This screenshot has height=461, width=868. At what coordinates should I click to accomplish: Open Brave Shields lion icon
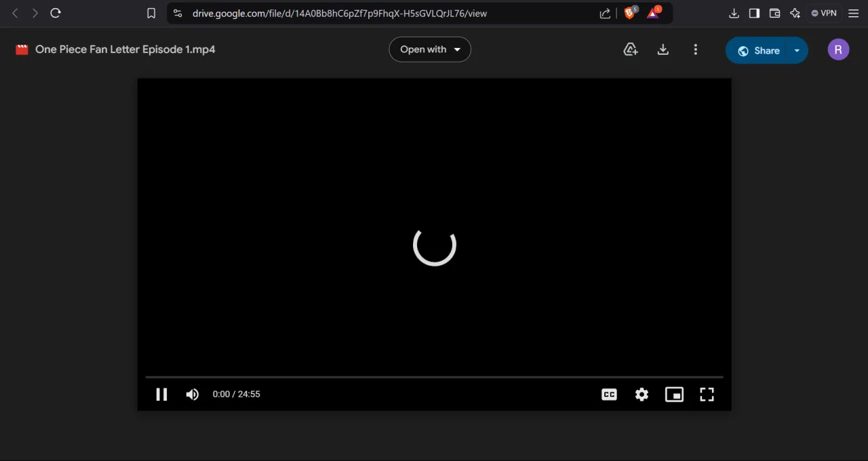coord(630,13)
